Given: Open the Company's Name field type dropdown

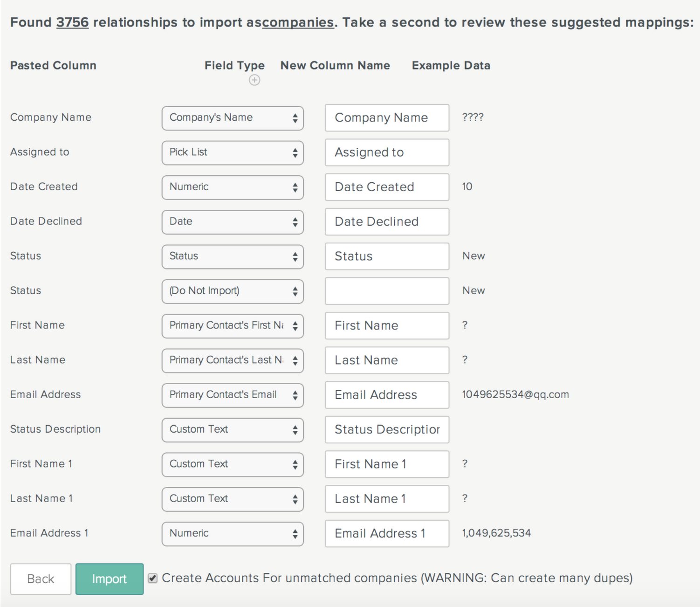Looking at the screenshot, I should (x=233, y=118).
